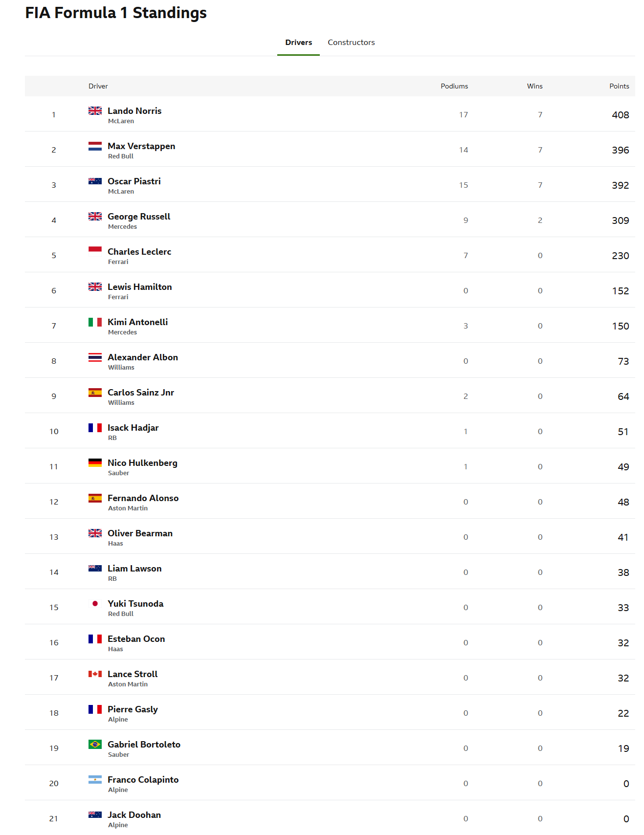
Task: Click the German flag beside Nico Hulkenberg
Action: point(95,463)
